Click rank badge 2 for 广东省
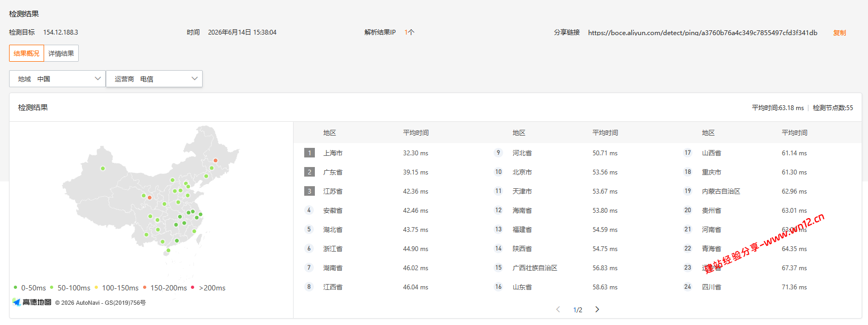This screenshot has height=325, width=868. point(310,172)
